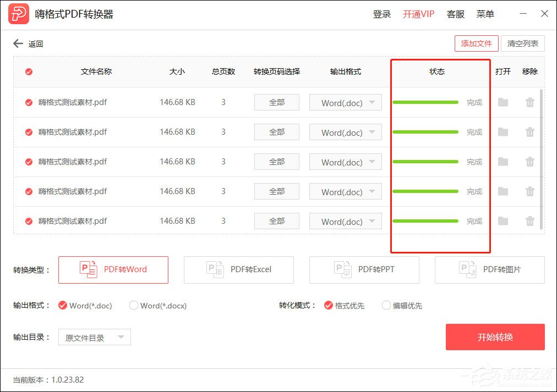557x392 pixels.
Task: Select the Word(*.docx) output format radio button
Action: click(133, 305)
